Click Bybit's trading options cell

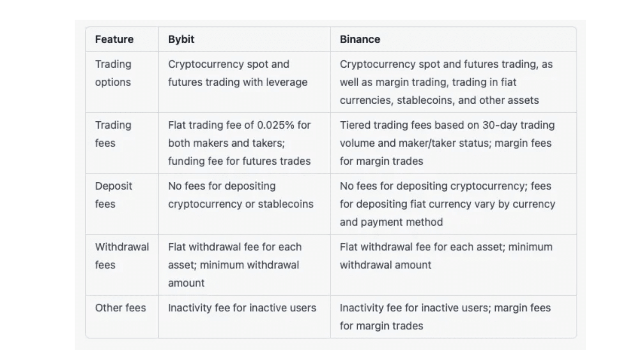pos(238,73)
